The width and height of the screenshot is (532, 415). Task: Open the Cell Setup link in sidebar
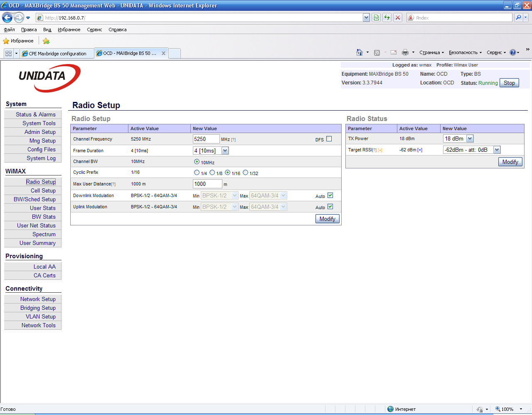coord(43,190)
